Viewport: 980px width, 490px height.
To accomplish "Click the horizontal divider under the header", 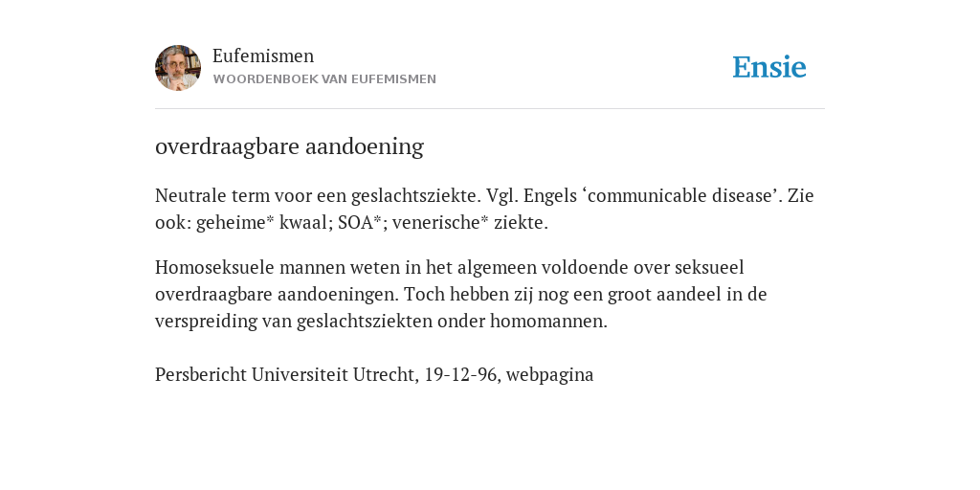I will tap(490, 109).
